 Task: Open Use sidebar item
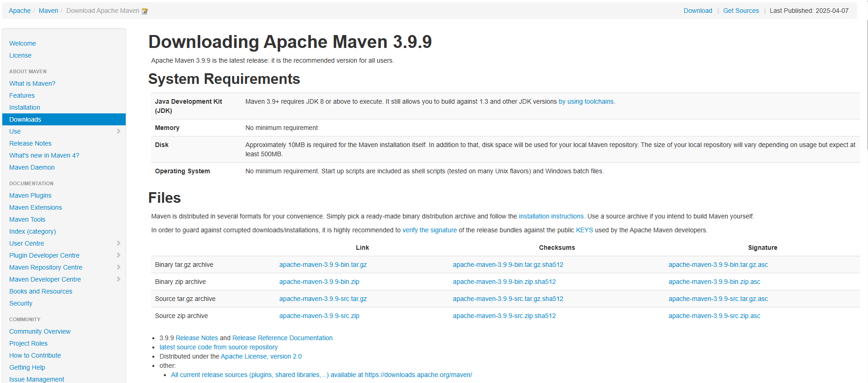pyautogui.click(x=15, y=131)
